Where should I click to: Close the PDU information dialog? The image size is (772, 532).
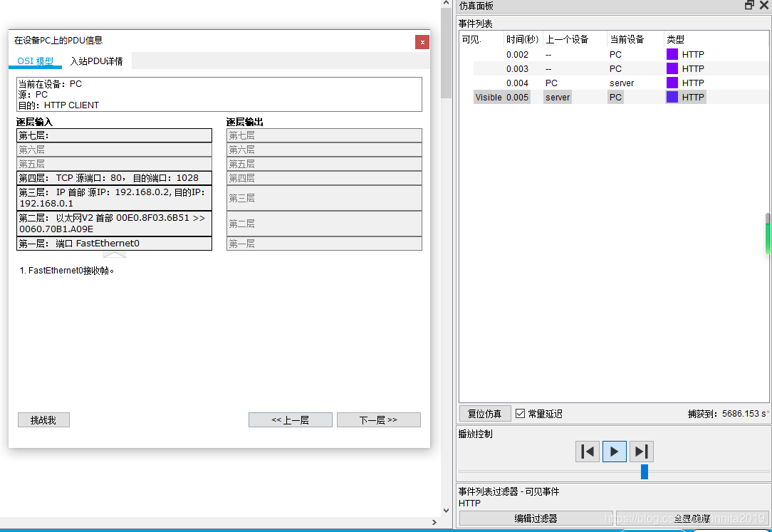422,42
